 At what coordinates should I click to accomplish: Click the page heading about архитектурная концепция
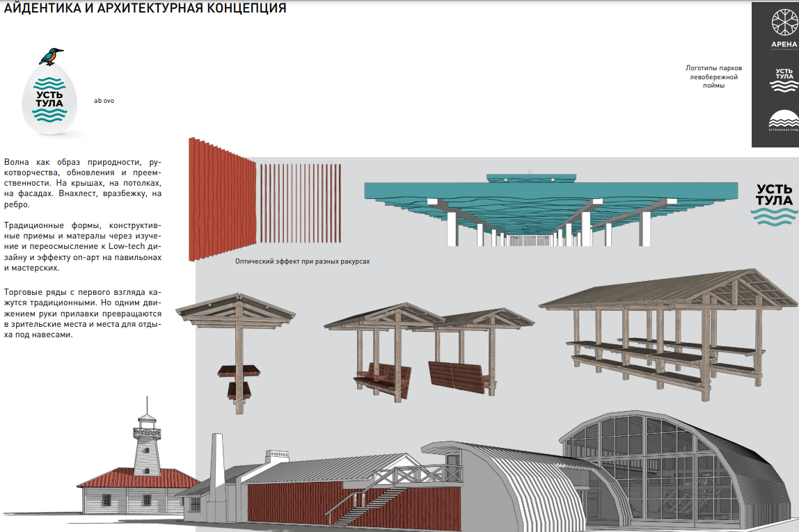tap(145, 9)
